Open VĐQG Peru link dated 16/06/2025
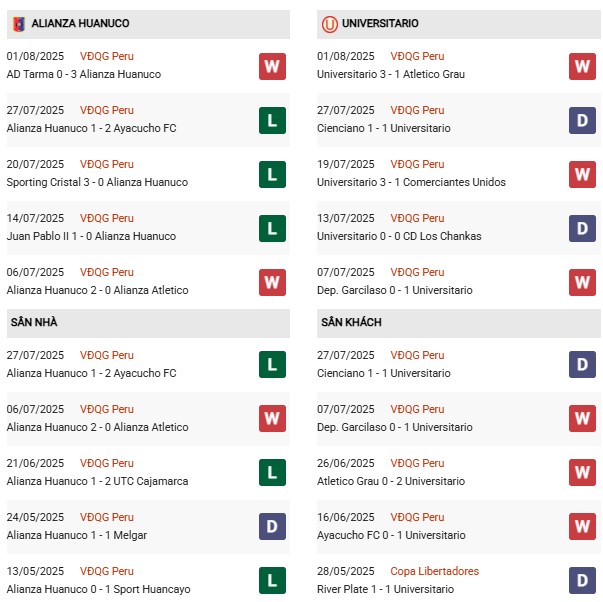Image resolution: width=603 pixels, height=602 pixels. pyautogui.click(x=417, y=517)
